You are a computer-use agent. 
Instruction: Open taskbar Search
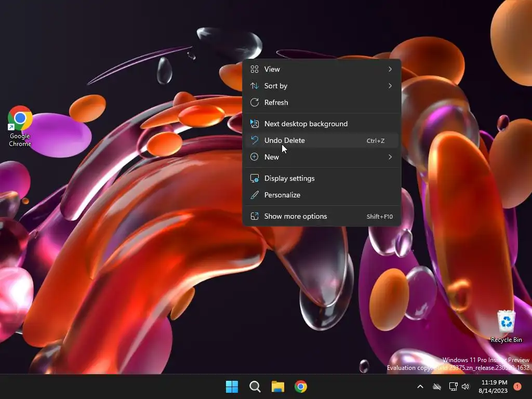[x=255, y=387]
